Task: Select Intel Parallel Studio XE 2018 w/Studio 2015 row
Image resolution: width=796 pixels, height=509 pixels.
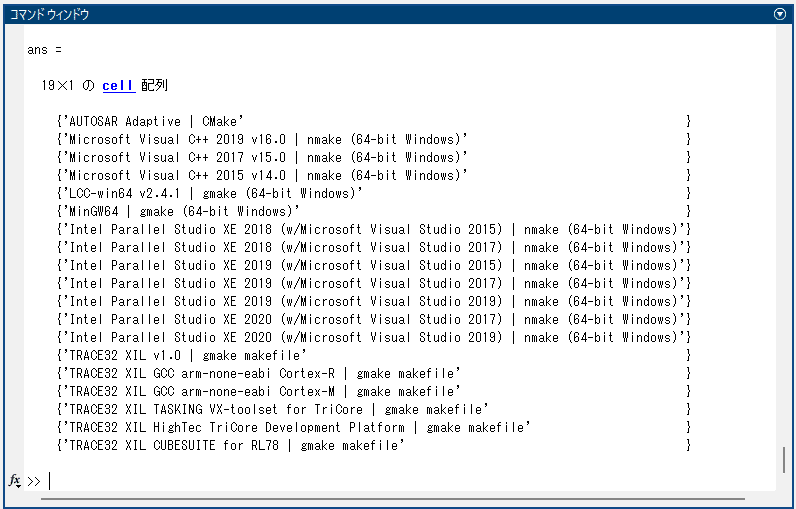Action: pos(374,229)
